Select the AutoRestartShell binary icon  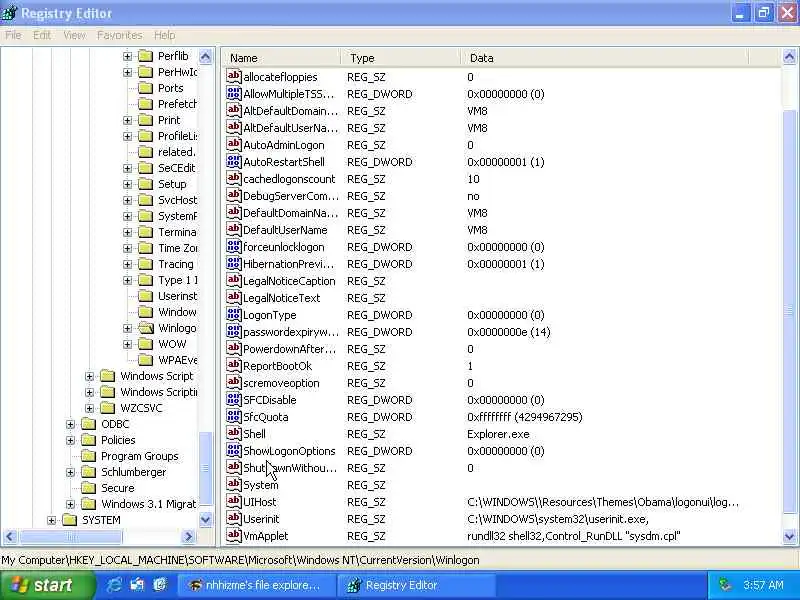click(x=234, y=162)
